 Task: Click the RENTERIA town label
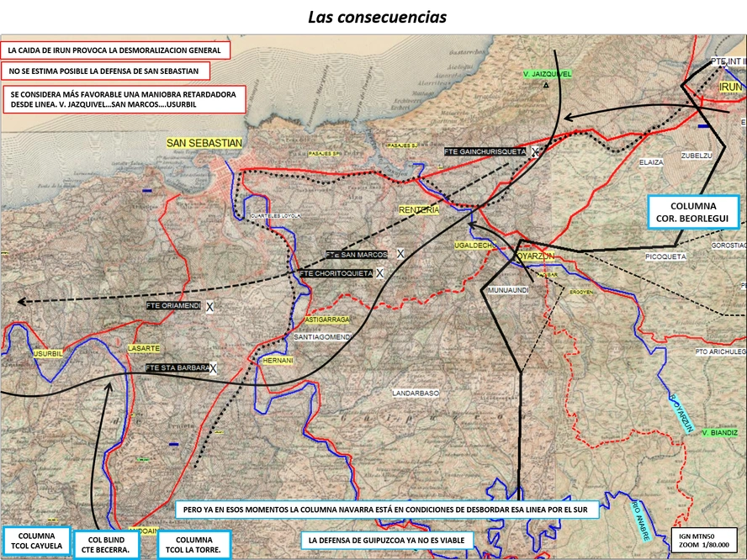[x=419, y=210]
